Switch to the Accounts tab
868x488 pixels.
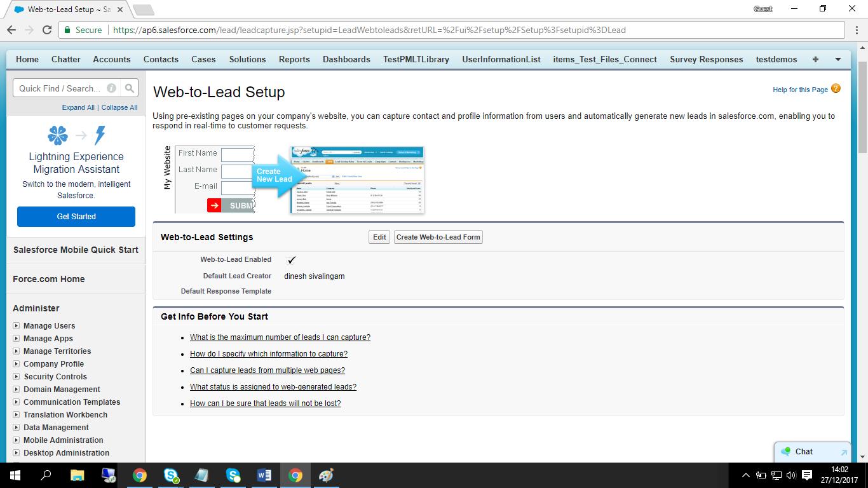pos(112,59)
